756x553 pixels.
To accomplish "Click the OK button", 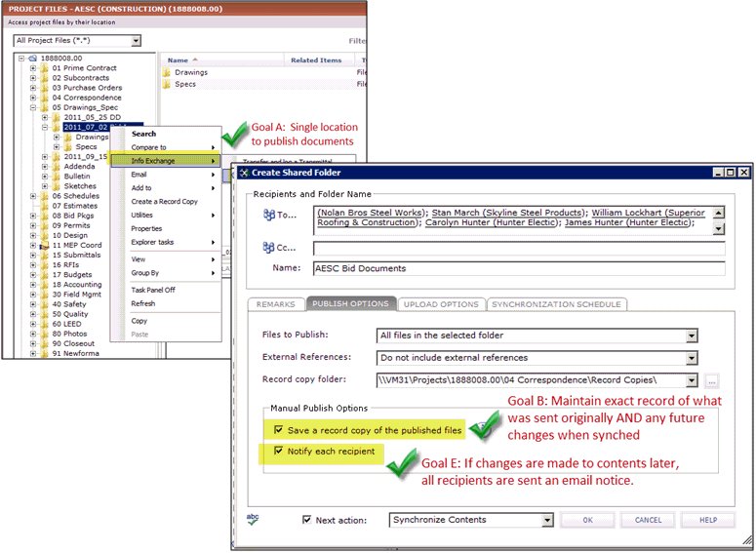I will [587, 520].
